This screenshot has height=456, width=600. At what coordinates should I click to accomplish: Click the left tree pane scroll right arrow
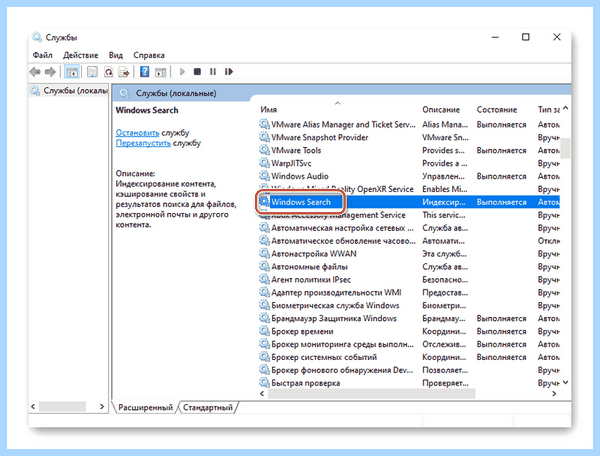coord(102,406)
